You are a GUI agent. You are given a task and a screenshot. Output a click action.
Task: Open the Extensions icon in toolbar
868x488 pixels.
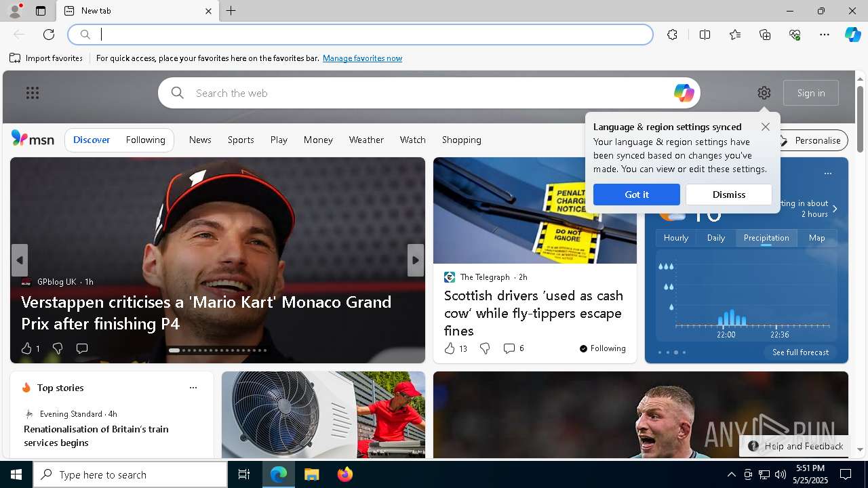coord(672,35)
